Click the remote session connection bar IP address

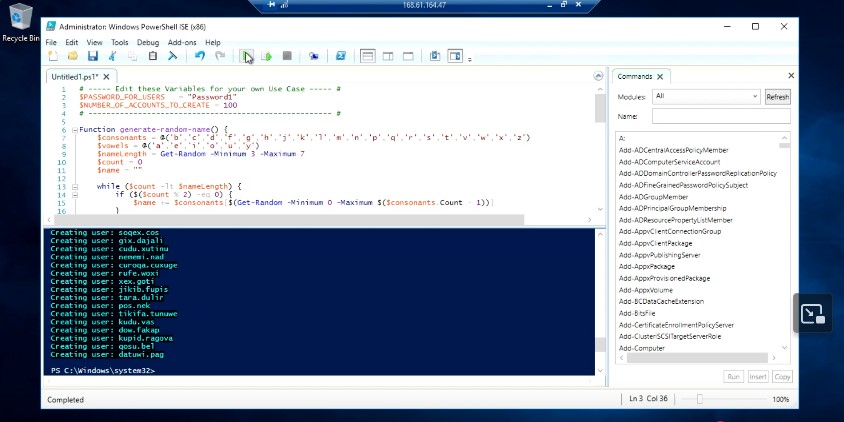point(424,5)
